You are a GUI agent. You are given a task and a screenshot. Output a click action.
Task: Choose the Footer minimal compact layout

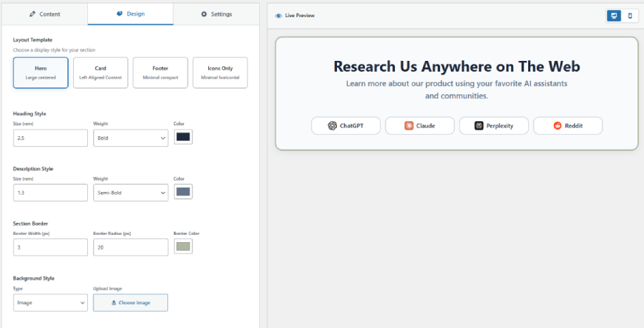pyautogui.click(x=160, y=72)
